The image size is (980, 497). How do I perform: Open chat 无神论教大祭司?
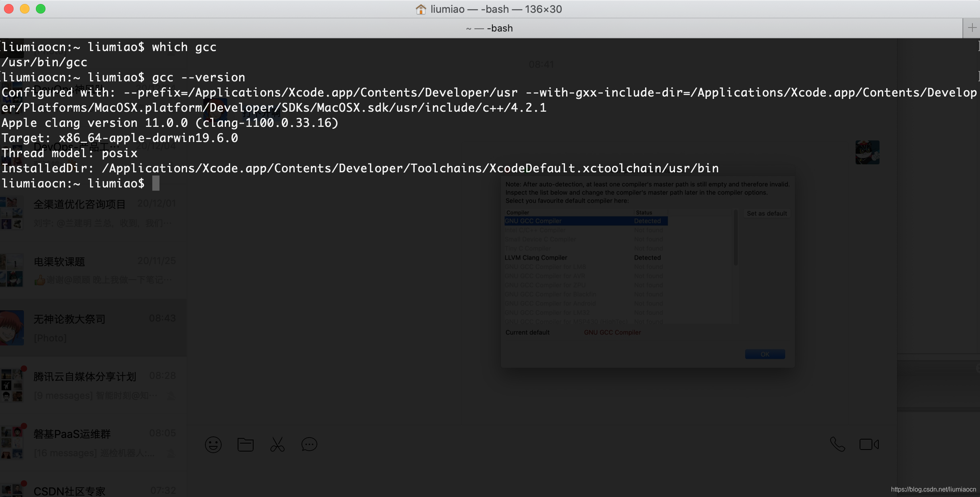coord(93,328)
